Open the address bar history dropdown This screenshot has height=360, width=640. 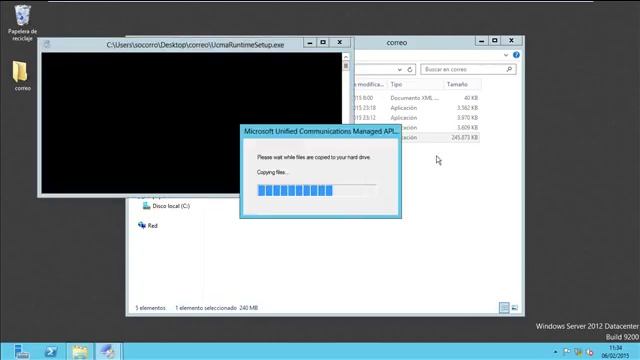click(x=400, y=69)
